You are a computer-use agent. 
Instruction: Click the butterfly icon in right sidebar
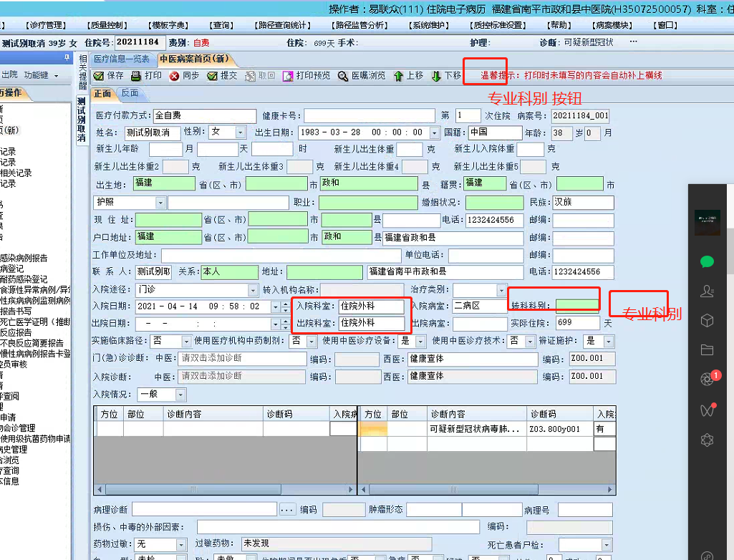707,410
